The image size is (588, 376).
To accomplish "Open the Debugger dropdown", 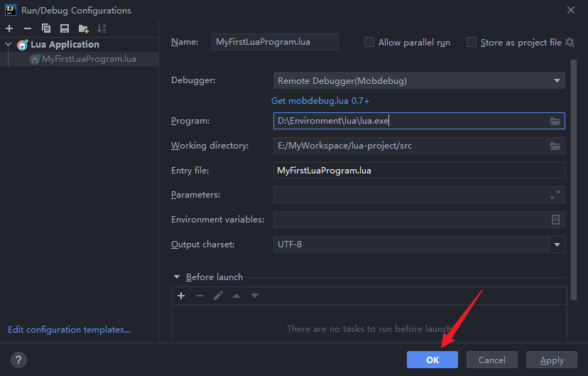I will (557, 81).
